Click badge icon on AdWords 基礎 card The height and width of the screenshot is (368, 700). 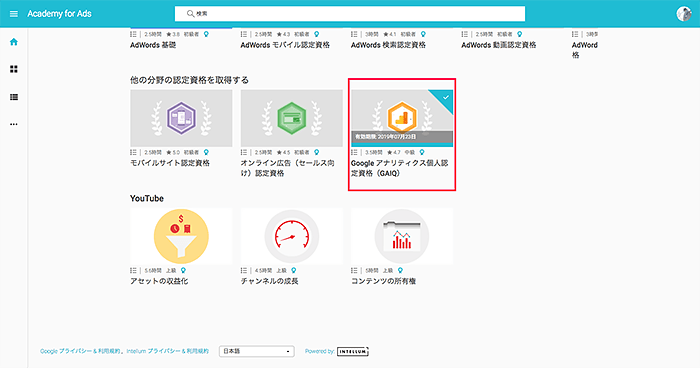206,34
